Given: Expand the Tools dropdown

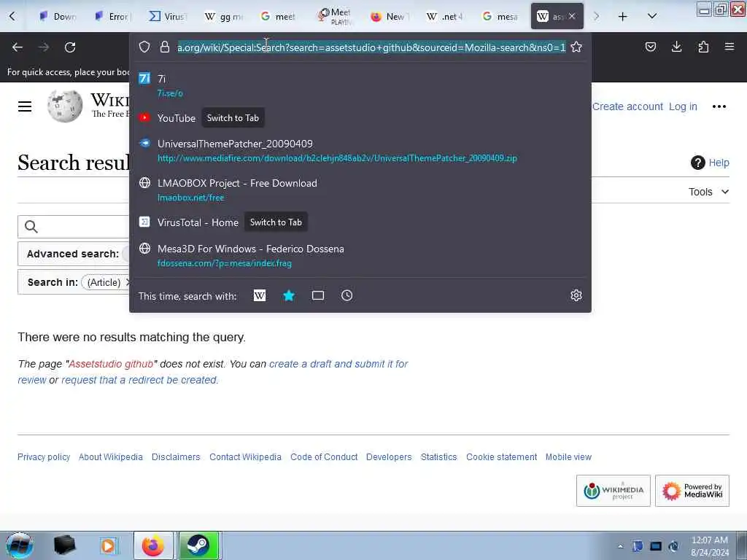Looking at the screenshot, I should (708, 192).
